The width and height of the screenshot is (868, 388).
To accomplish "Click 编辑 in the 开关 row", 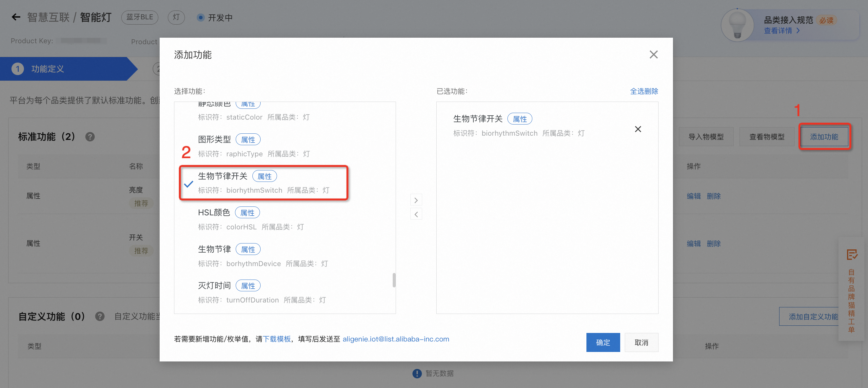I will 694,243.
